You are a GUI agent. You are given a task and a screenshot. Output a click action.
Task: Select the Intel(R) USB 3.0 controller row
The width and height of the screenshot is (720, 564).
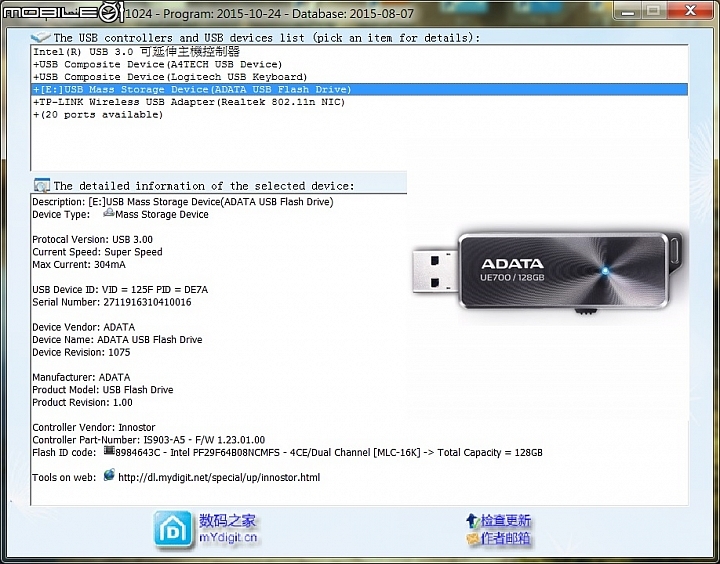click(x=360, y=51)
